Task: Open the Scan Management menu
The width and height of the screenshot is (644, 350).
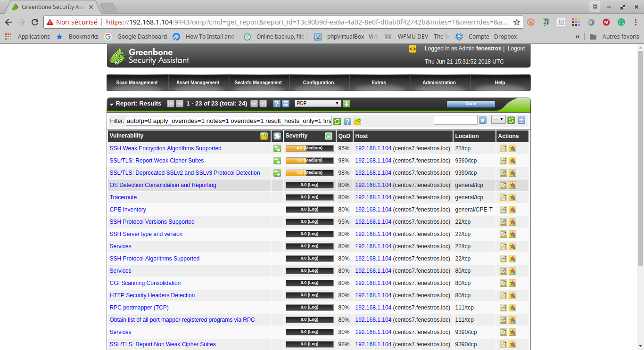Action: coord(137,82)
